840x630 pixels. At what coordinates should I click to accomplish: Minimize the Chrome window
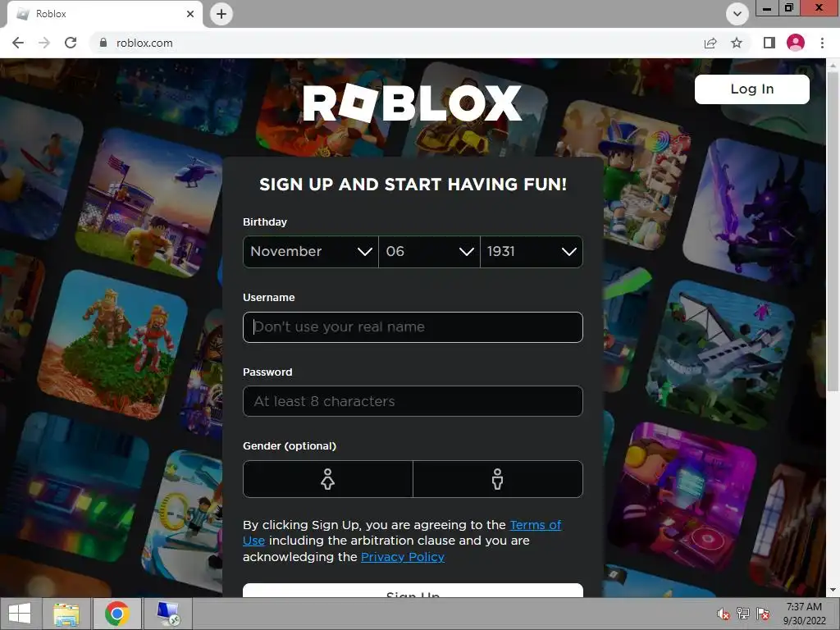click(767, 7)
